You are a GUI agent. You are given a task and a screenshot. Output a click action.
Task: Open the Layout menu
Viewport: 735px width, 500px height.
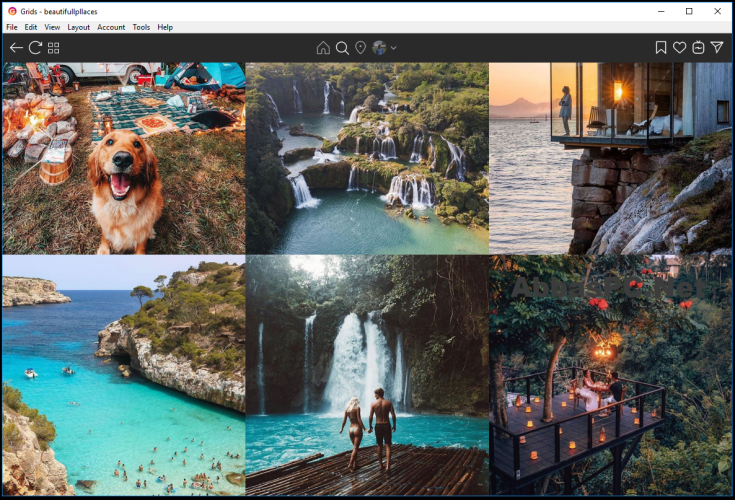pyautogui.click(x=78, y=27)
